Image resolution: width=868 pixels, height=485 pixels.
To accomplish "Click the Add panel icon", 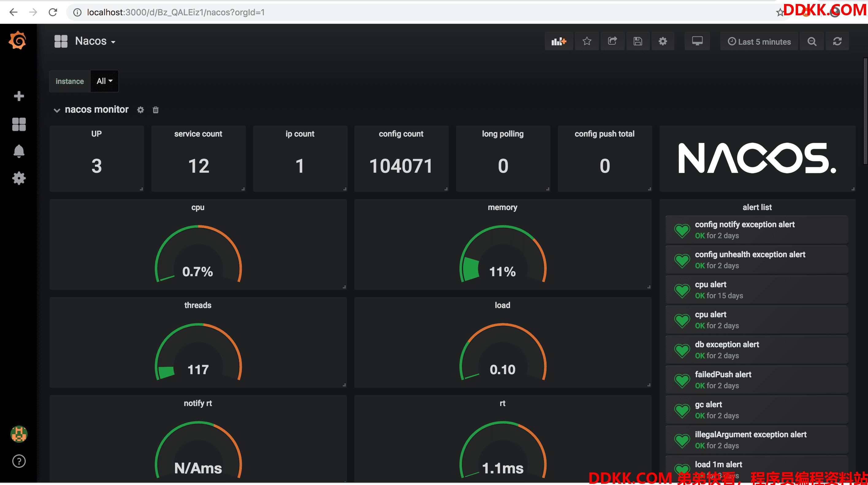I will pyautogui.click(x=559, y=41).
